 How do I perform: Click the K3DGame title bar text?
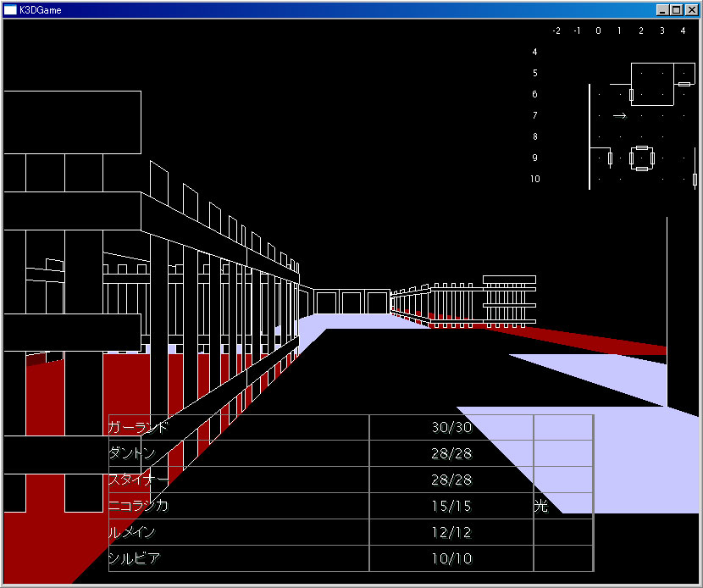point(41,10)
